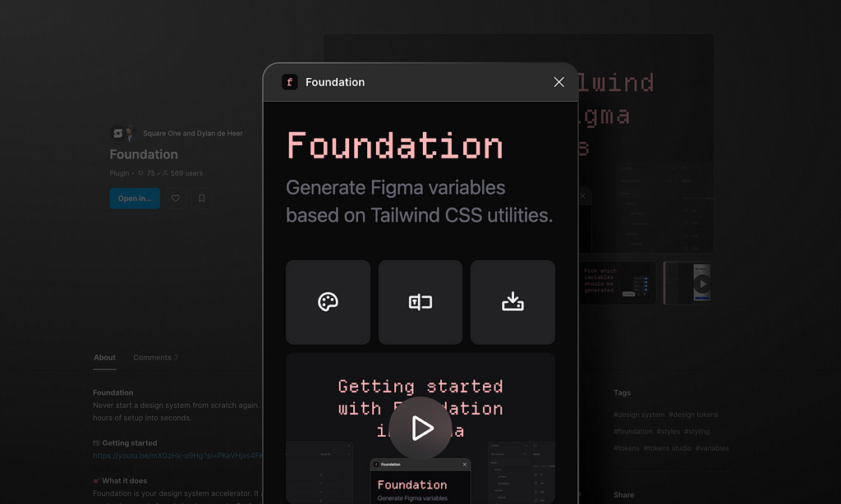Play the Getting started video
The width and height of the screenshot is (841, 504).
click(420, 428)
